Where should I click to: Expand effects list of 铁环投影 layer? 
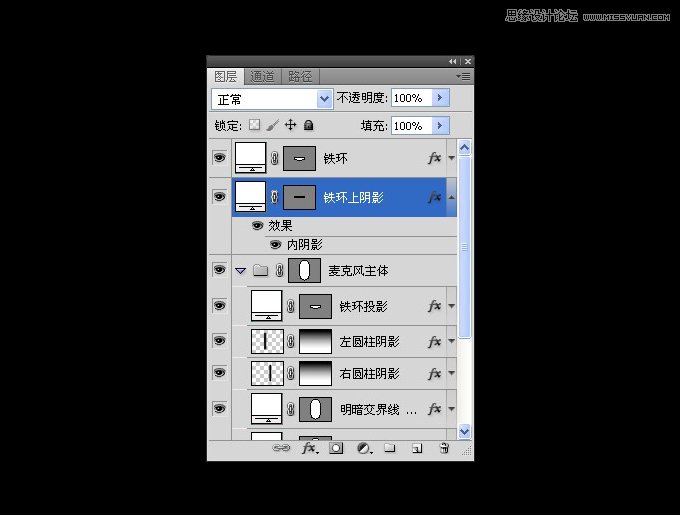(x=451, y=306)
